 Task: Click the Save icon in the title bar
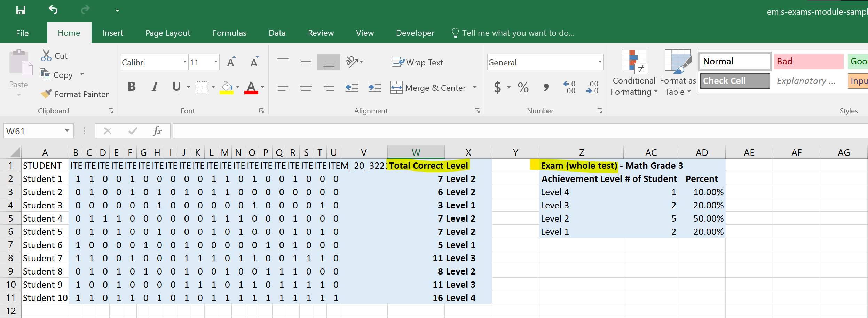tap(21, 10)
